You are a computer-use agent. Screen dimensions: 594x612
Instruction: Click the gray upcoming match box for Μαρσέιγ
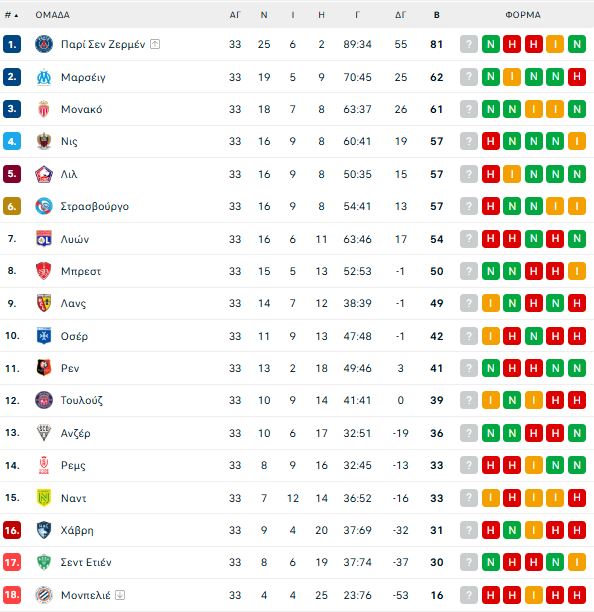[x=469, y=77]
